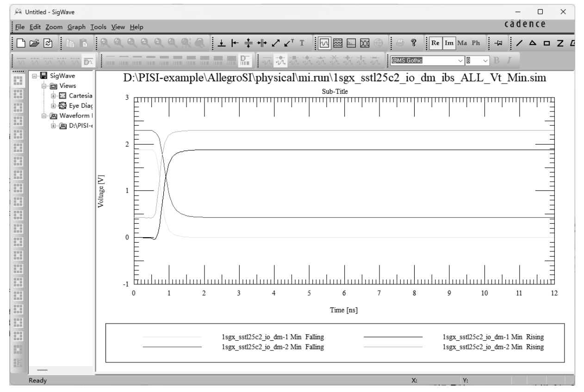
Task: Expand the Cartesian views node
Action: pyautogui.click(x=54, y=96)
